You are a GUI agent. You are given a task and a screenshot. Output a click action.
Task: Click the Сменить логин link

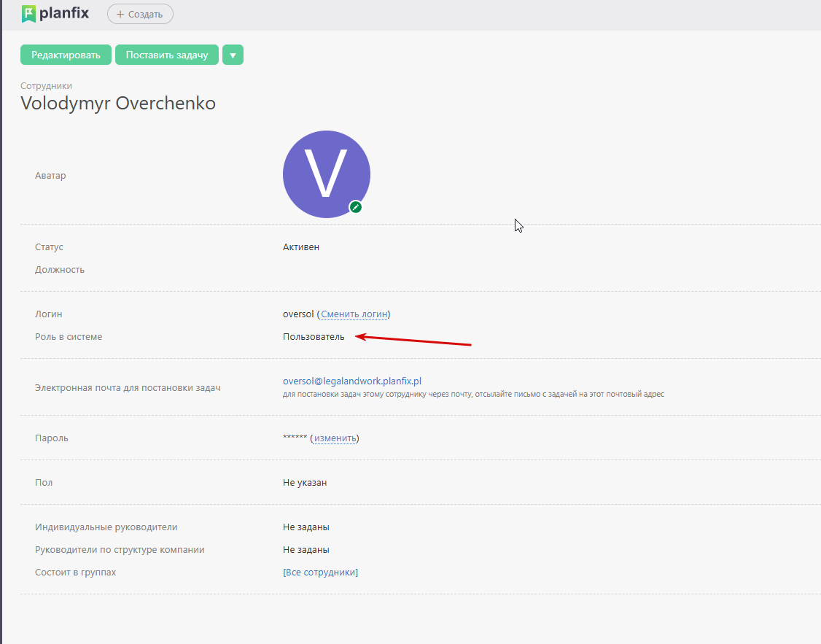[354, 314]
